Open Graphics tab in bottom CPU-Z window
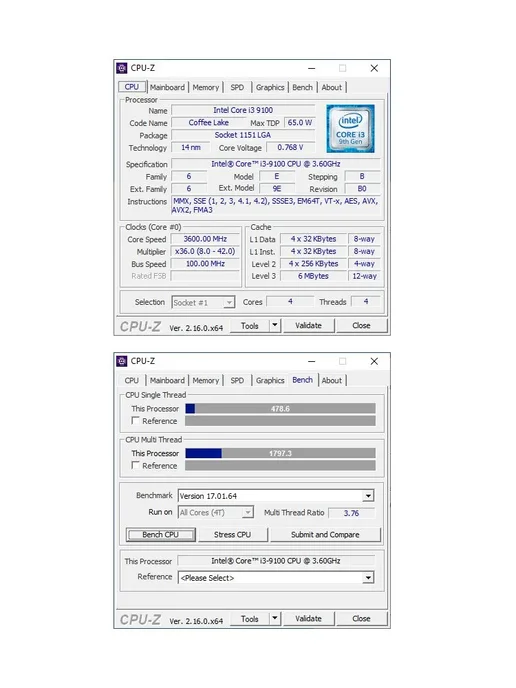Viewport: 516px width, 688px height. coord(270,380)
